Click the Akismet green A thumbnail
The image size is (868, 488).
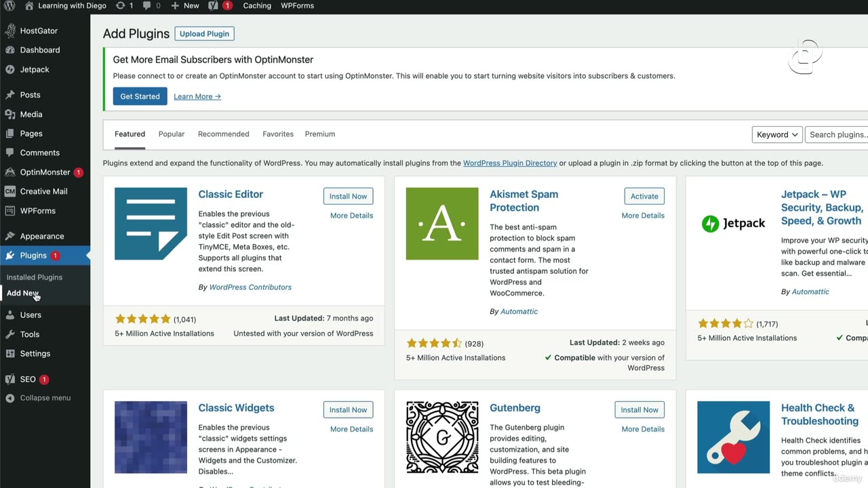click(442, 224)
